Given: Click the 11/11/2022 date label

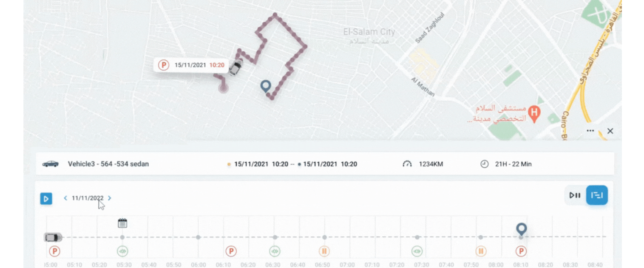Looking at the screenshot, I should click(88, 198).
